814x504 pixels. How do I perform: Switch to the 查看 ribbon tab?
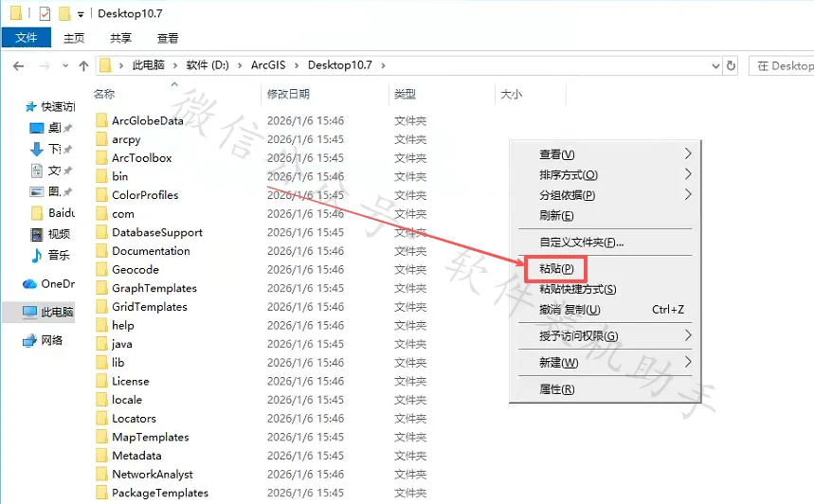click(167, 38)
